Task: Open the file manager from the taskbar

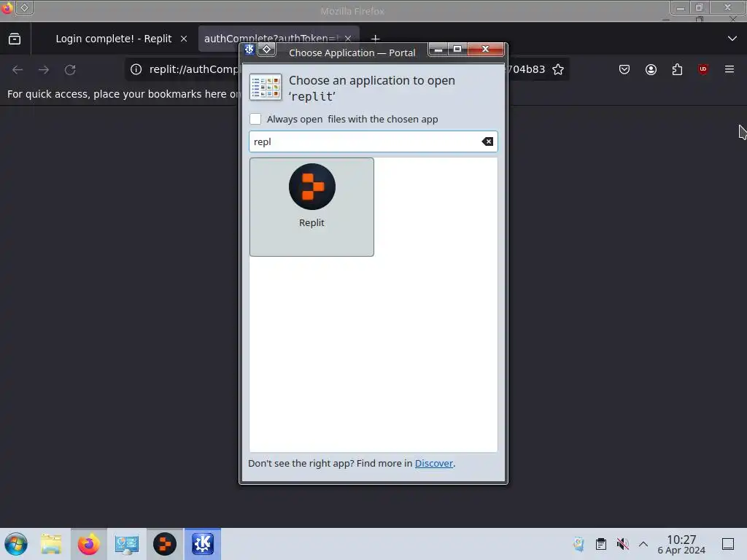Action: [51, 544]
